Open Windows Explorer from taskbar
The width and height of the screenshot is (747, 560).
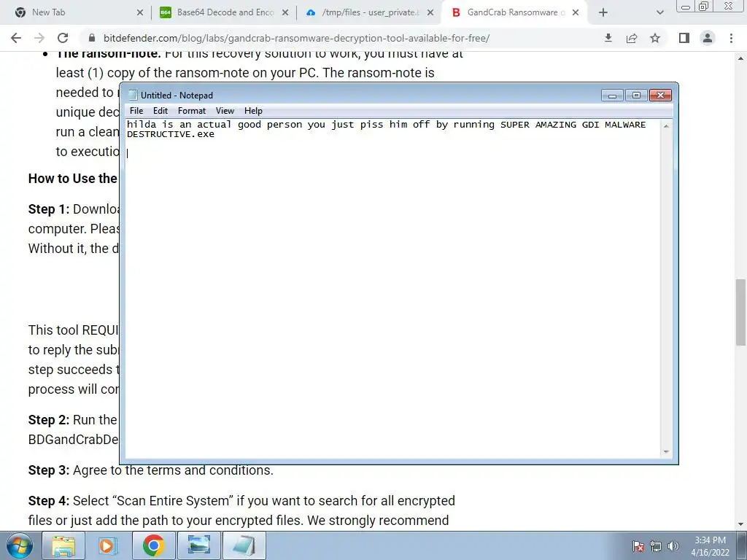click(63, 545)
